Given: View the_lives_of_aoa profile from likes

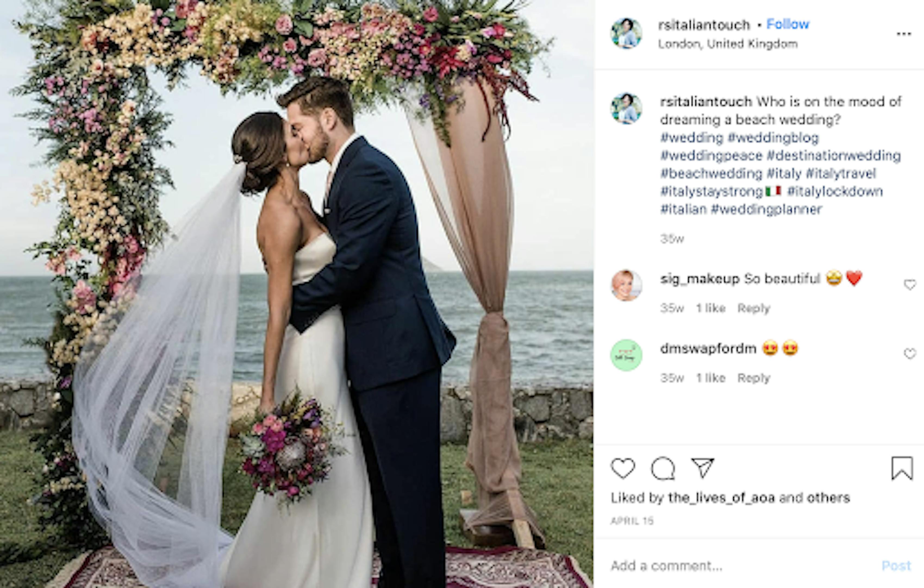Looking at the screenshot, I should click(721, 498).
